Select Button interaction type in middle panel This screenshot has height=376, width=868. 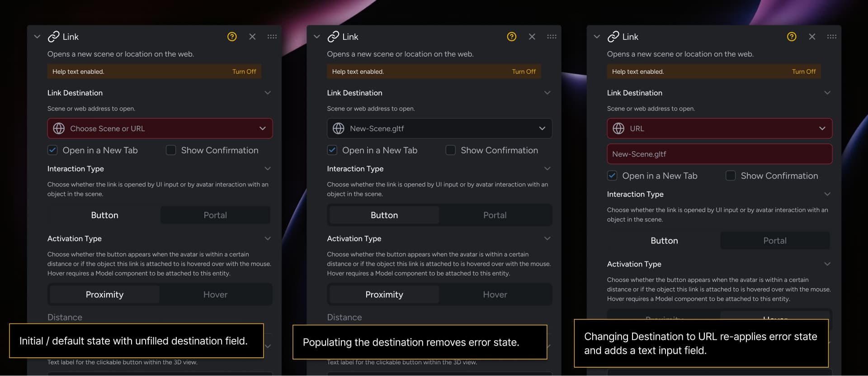tap(384, 215)
